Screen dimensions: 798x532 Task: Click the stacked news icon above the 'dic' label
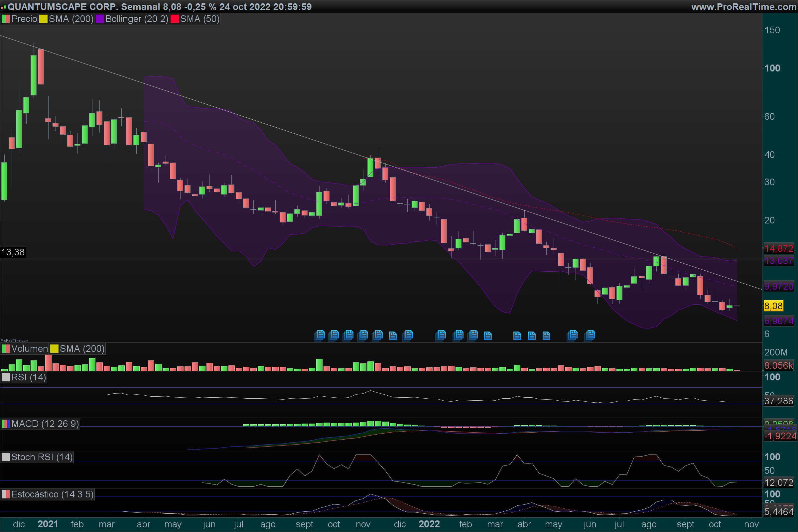[x=408, y=335]
